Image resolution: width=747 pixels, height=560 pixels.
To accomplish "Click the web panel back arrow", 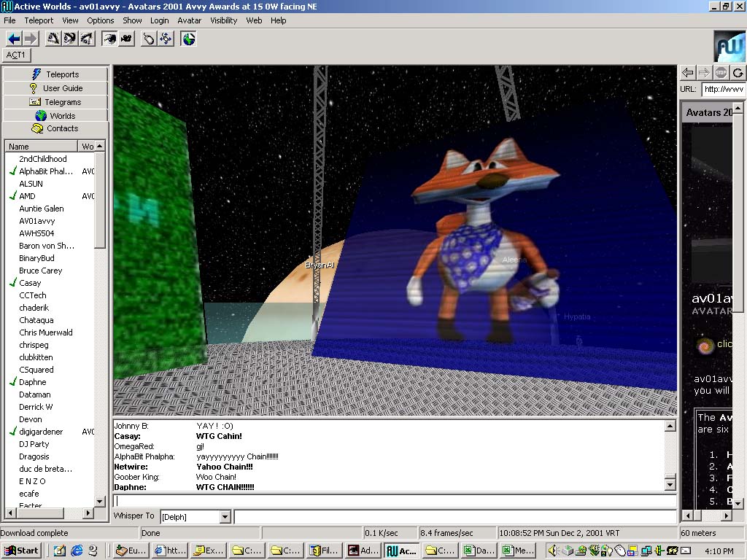I will (x=687, y=72).
